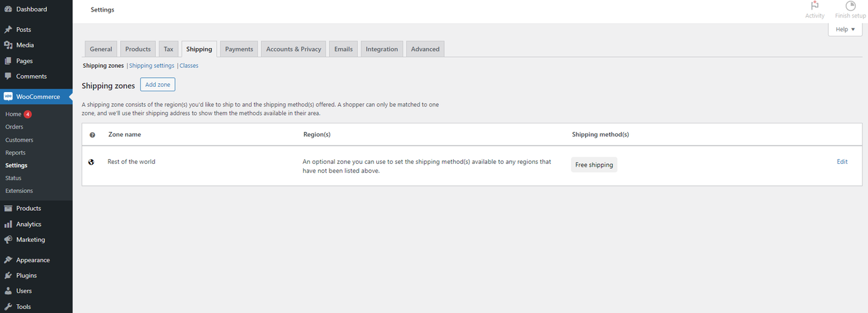The height and width of the screenshot is (313, 868).
Task: Open the Customers submenu item
Action: (19, 140)
